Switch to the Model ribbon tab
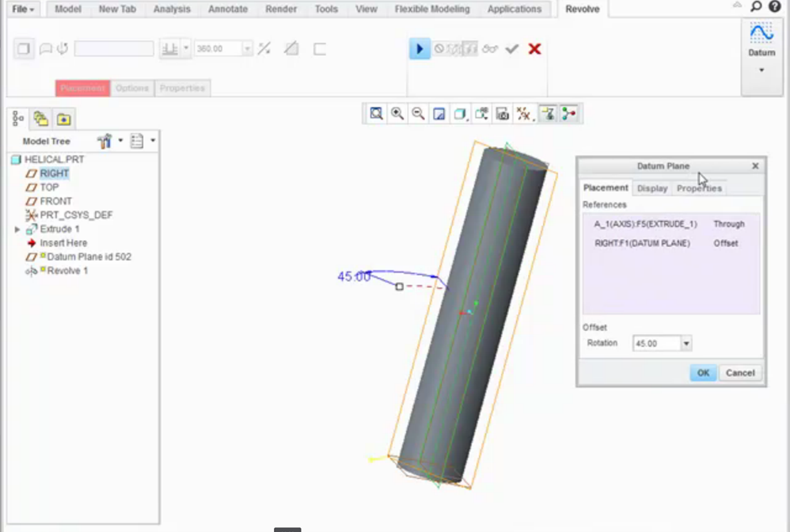 coord(68,9)
